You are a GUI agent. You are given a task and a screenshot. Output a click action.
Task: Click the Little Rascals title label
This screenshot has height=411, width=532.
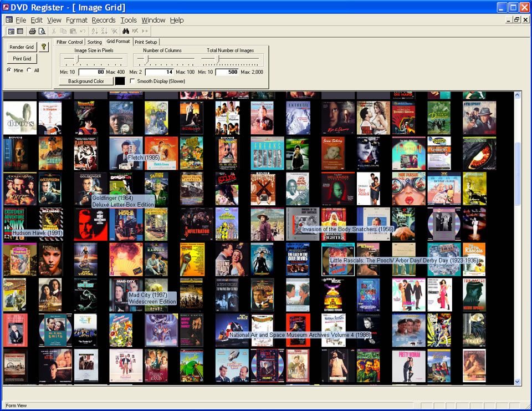[404, 260]
